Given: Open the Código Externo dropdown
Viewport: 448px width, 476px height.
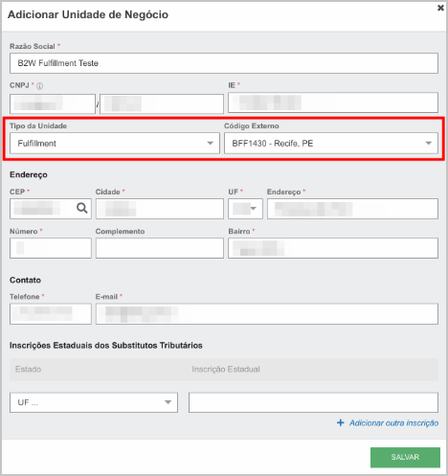Looking at the screenshot, I should click(331, 144).
